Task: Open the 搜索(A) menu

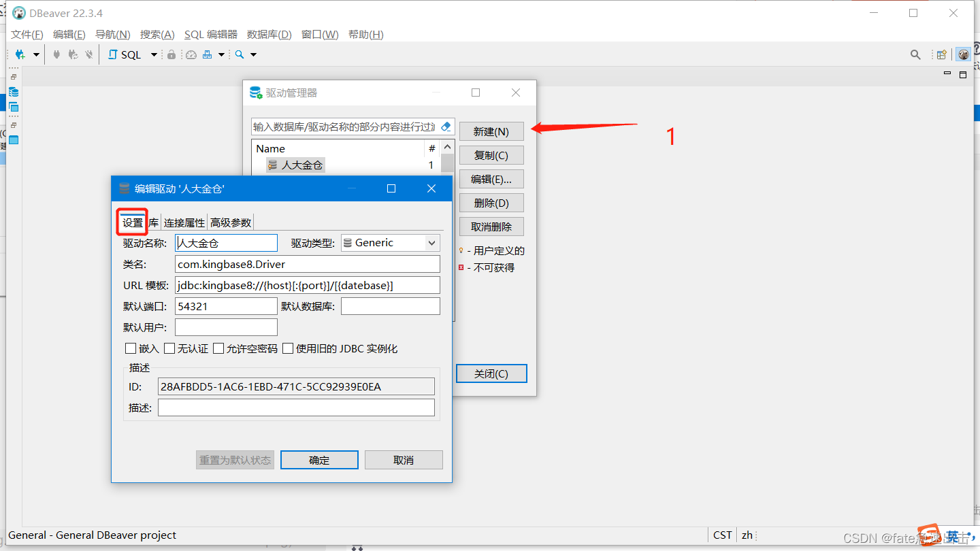Action: coord(157,35)
